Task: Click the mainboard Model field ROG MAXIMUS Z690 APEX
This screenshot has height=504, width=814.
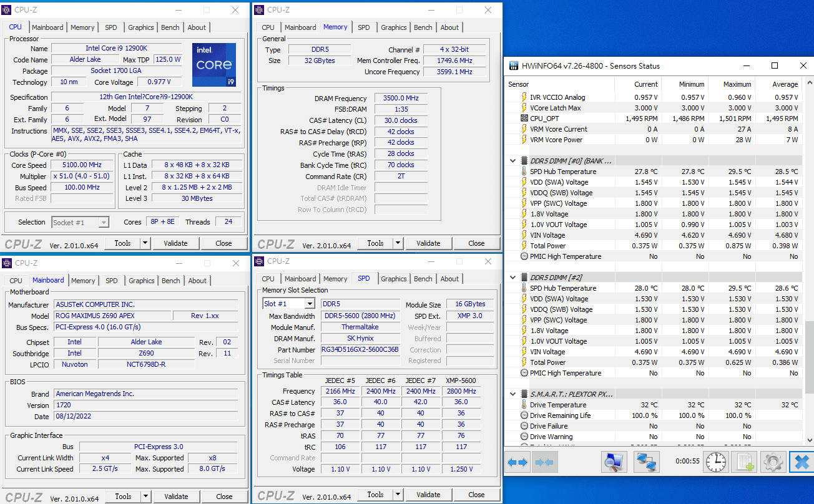Action: [111, 316]
